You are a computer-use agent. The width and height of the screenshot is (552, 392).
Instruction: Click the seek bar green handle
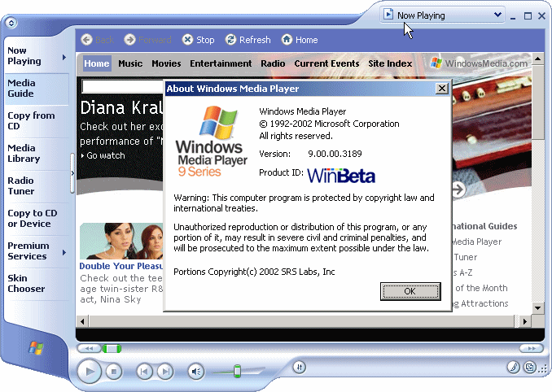click(112, 348)
